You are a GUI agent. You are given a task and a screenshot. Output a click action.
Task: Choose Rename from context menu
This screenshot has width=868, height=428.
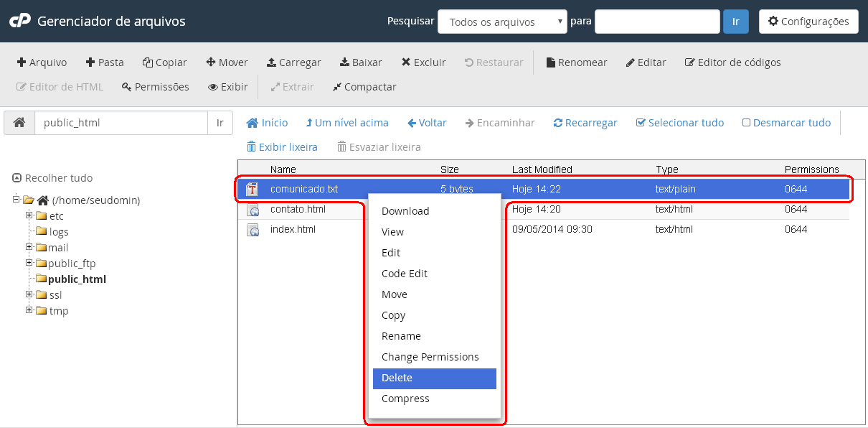coord(434,336)
